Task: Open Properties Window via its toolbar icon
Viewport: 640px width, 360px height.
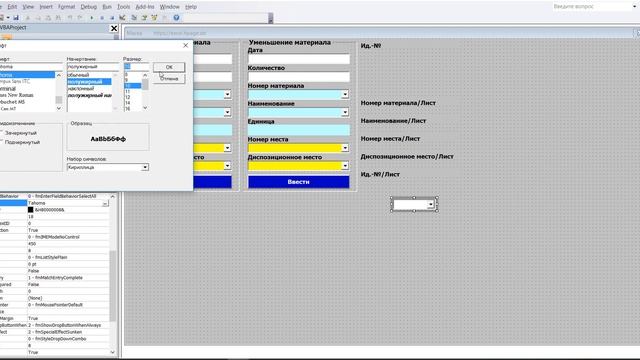Action: [144, 18]
